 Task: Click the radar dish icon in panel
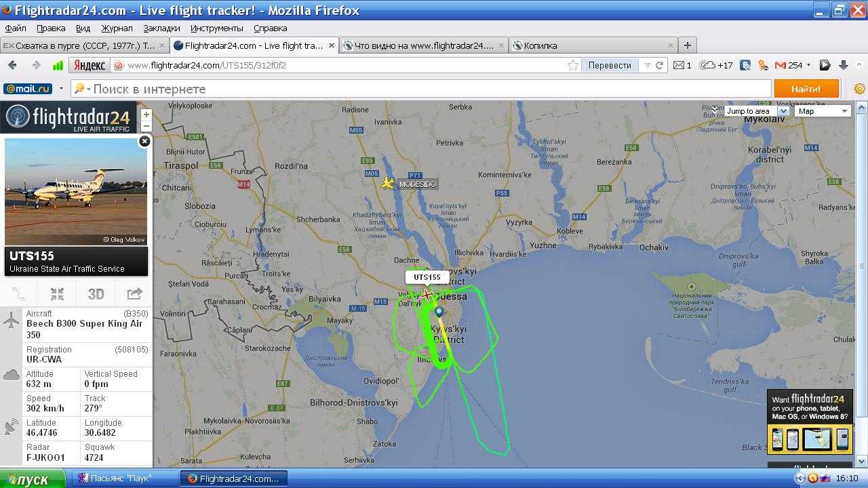(x=12, y=426)
